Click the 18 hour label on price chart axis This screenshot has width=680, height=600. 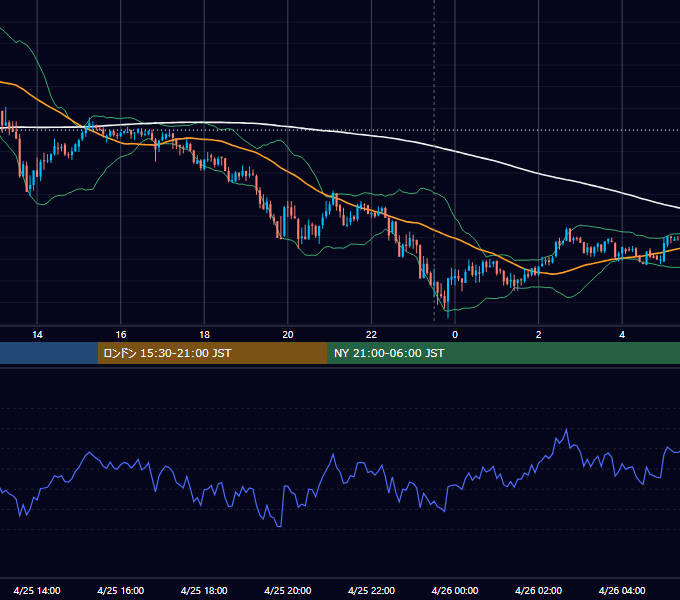tap(204, 335)
